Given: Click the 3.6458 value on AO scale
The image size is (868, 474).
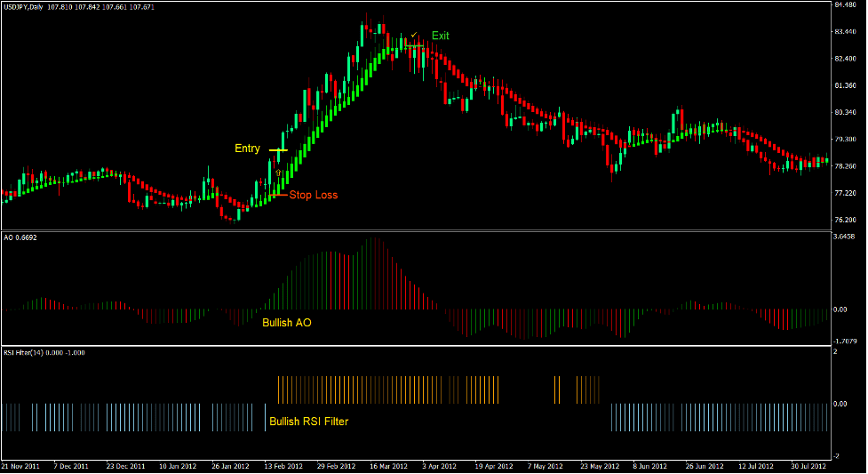Looking at the screenshot, I should coord(845,237).
